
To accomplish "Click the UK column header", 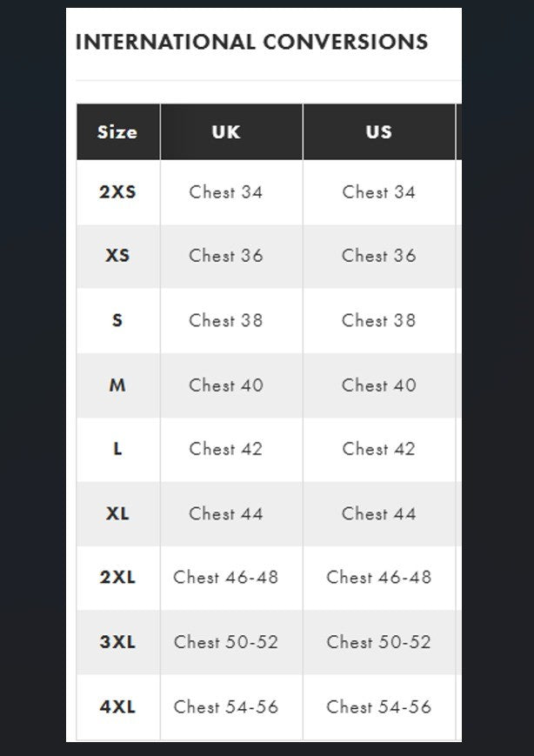I will 226,132.
